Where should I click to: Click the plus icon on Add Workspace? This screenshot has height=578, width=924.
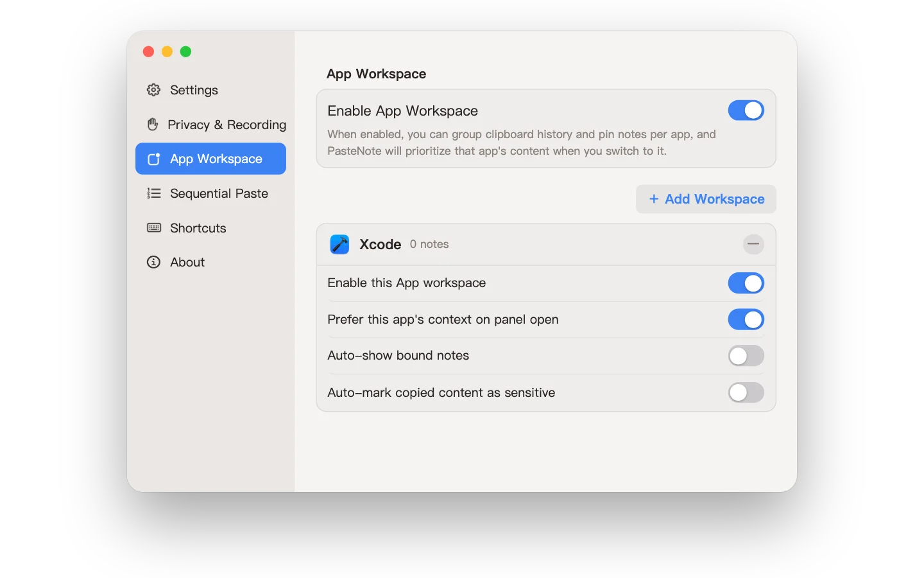click(x=654, y=199)
